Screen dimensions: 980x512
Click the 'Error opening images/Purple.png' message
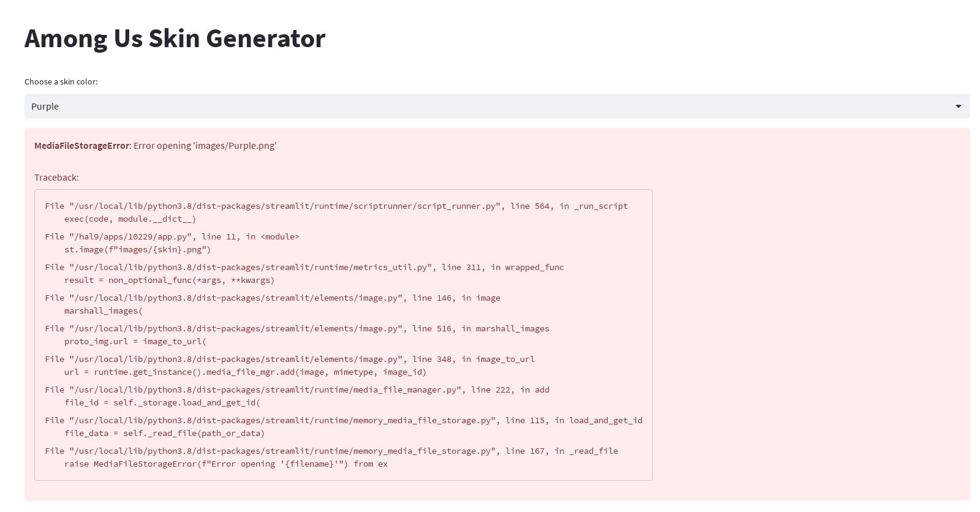click(205, 146)
